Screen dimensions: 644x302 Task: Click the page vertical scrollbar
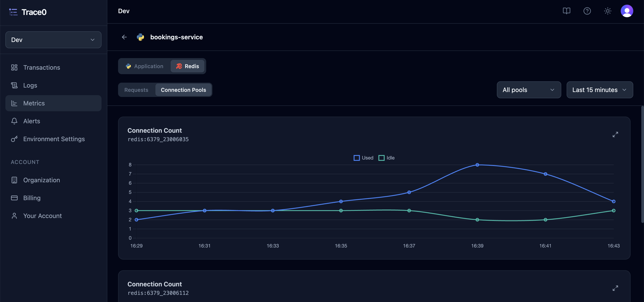click(x=642, y=164)
